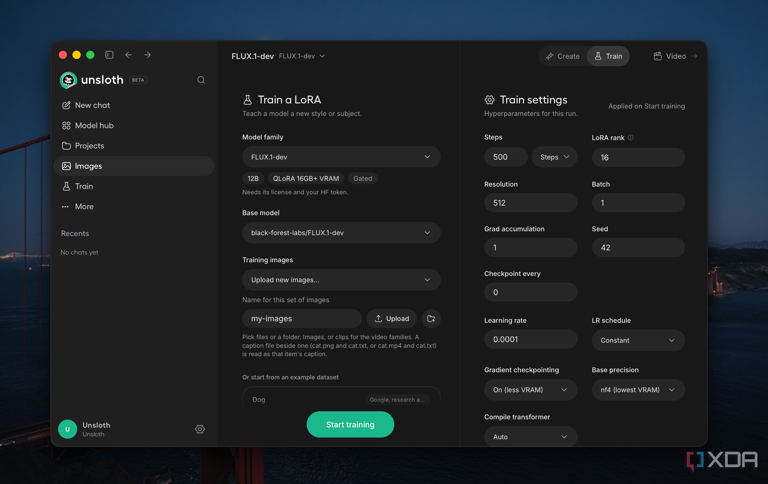This screenshot has width=768, height=484.
Task: Open the Gradient checkpointing dropdown
Action: coord(530,390)
